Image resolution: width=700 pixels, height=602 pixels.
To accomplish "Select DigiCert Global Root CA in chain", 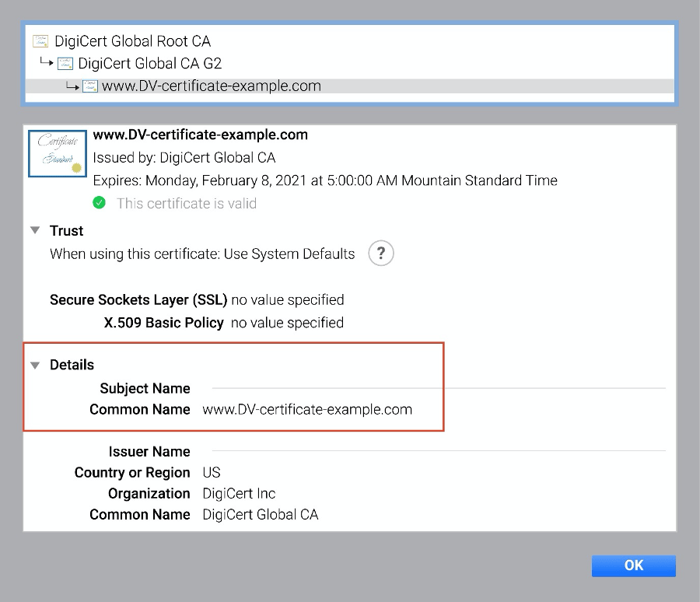I will [132, 41].
